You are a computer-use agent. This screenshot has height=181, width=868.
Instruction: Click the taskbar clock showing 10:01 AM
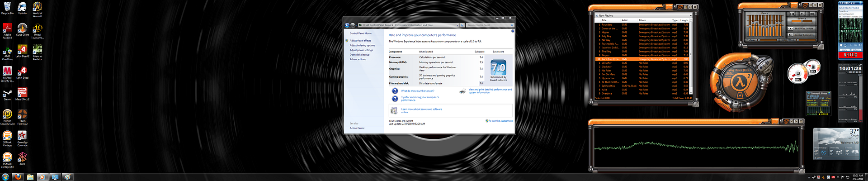(x=858, y=177)
